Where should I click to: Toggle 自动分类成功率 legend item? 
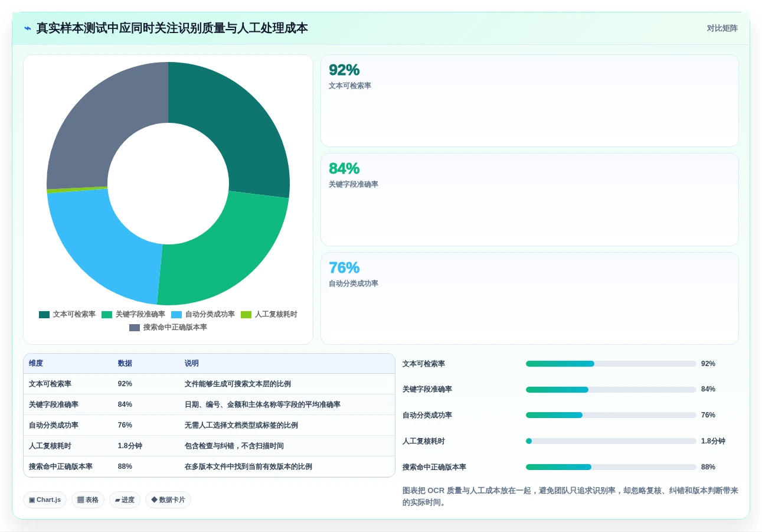(203, 315)
